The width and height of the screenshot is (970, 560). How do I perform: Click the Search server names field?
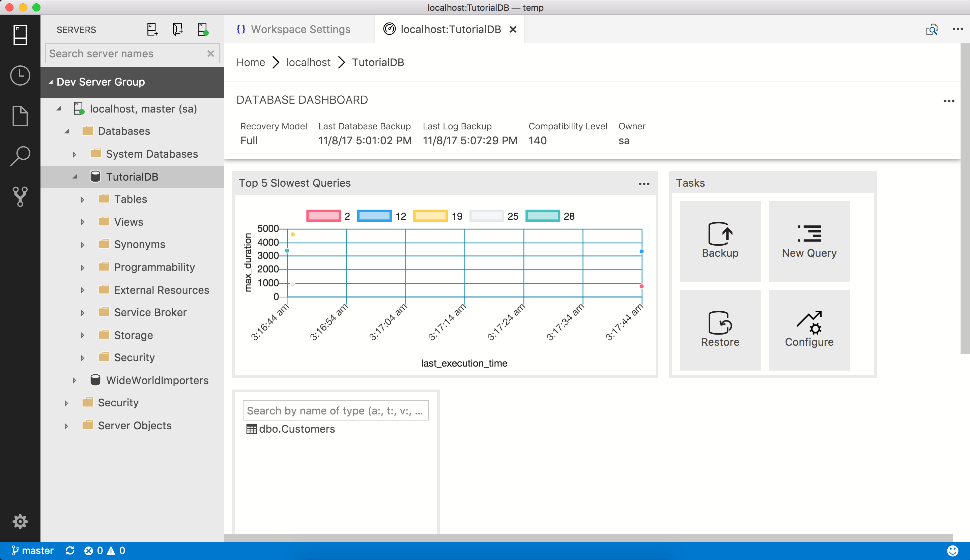coord(127,54)
